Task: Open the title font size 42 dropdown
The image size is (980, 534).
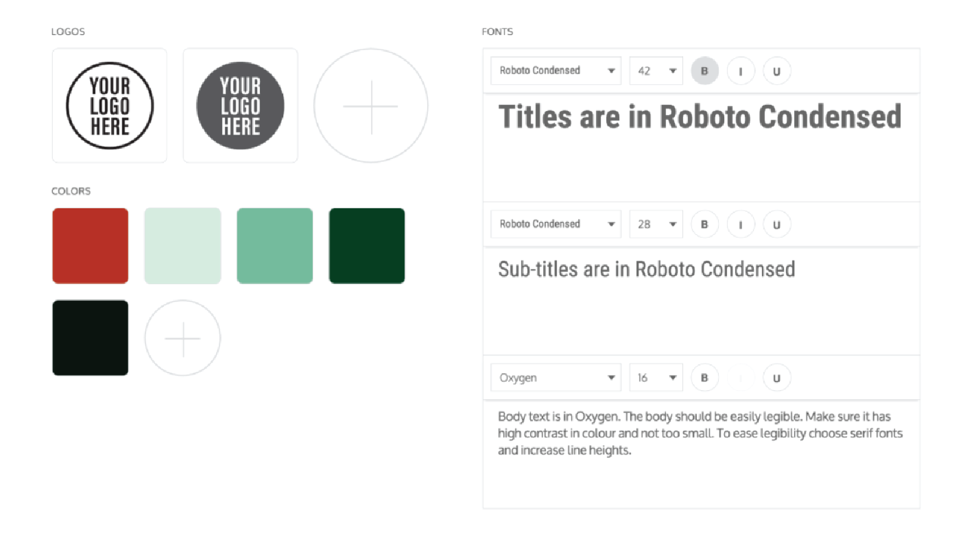Action: pyautogui.click(x=656, y=71)
